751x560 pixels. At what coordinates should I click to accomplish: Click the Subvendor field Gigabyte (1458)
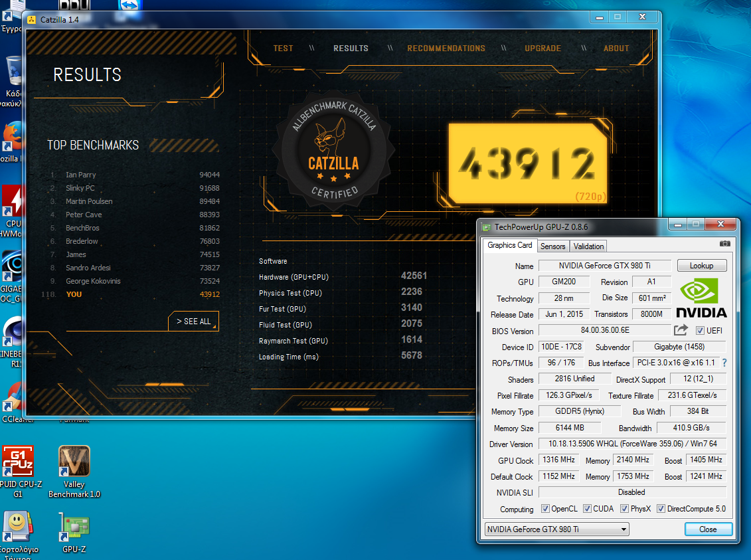click(679, 346)
